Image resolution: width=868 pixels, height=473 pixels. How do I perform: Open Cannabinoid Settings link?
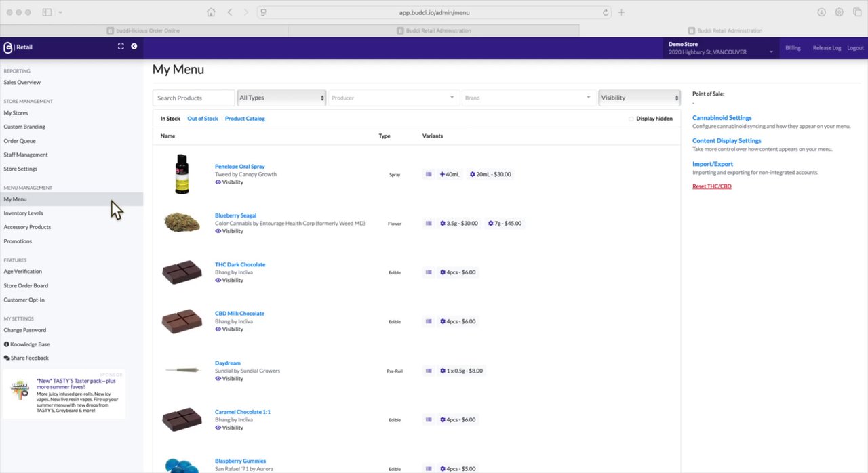pyautogui.click(x=722, y=118)
